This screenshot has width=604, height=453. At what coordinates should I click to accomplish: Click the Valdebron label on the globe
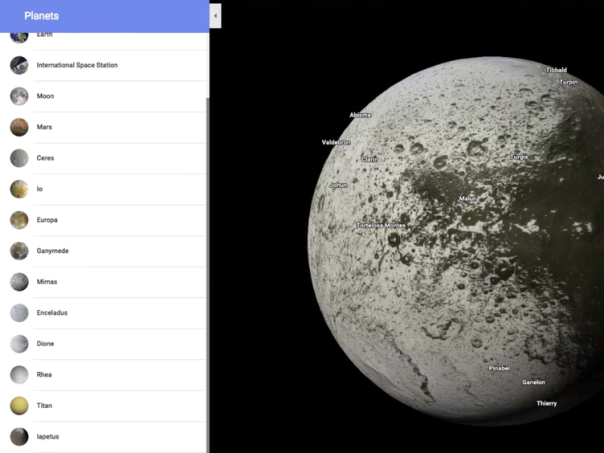[x=336, y=142]
